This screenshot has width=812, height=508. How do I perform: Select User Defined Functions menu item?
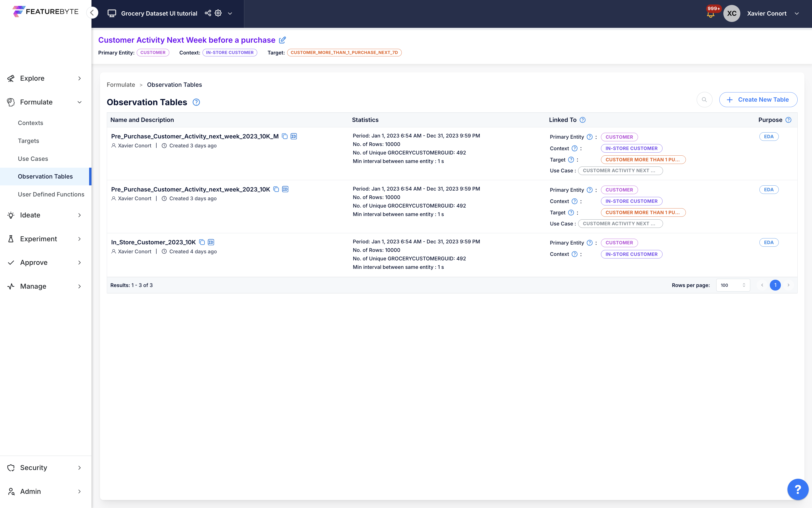(x=51, y=194)
